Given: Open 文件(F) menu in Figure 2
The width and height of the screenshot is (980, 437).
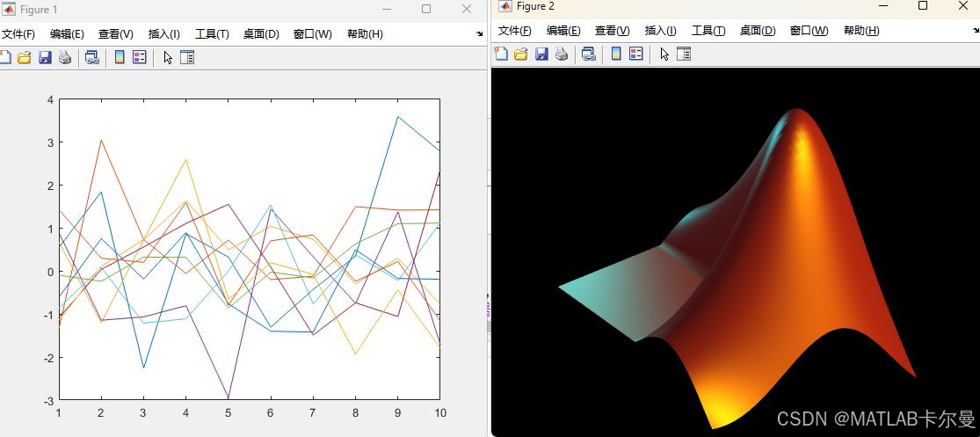Looking at the screenshot, I should pyautogui.click(x=514, y=31).
